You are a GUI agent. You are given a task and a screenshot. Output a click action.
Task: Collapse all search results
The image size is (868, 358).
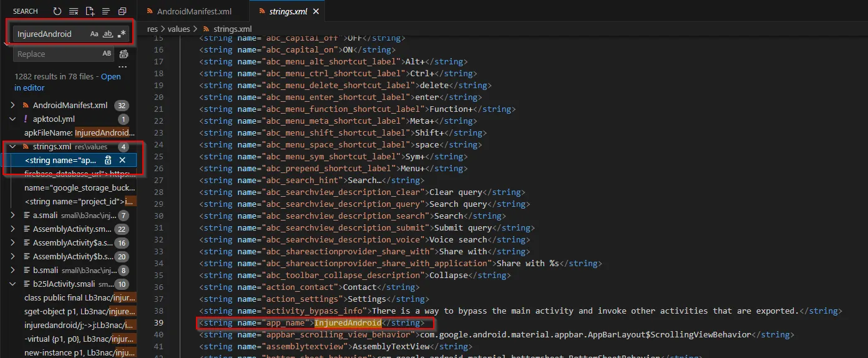122,11
